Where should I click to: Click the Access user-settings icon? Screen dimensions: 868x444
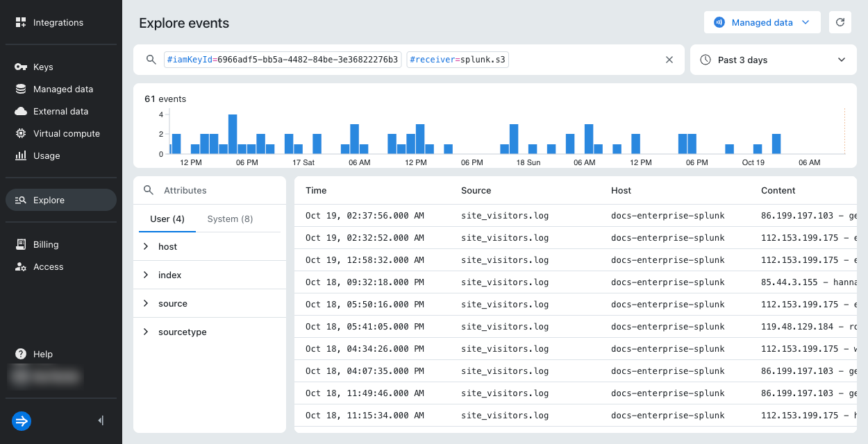[21, 266]
